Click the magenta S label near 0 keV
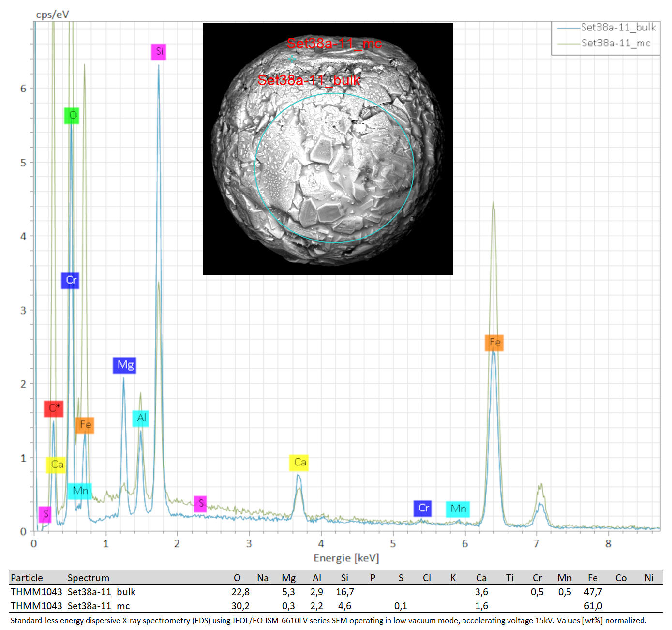Screen dimensions: 672x630 45,514
